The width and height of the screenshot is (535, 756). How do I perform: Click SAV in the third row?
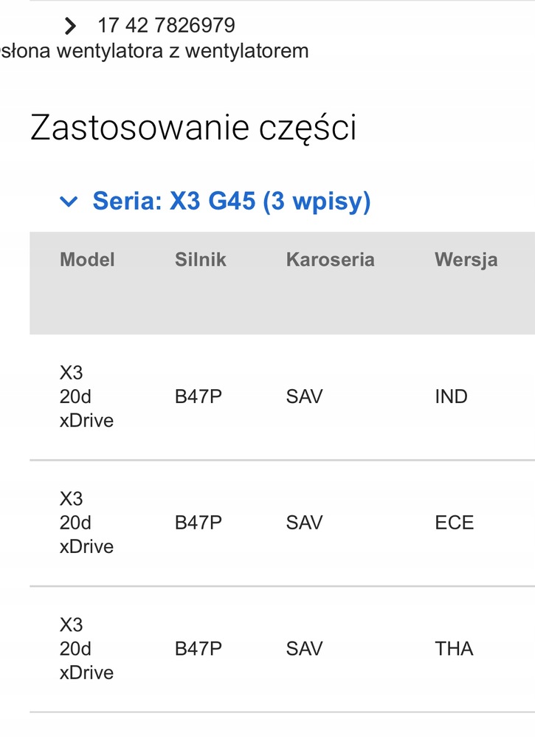pyautogui.click(x=304, y=648)
